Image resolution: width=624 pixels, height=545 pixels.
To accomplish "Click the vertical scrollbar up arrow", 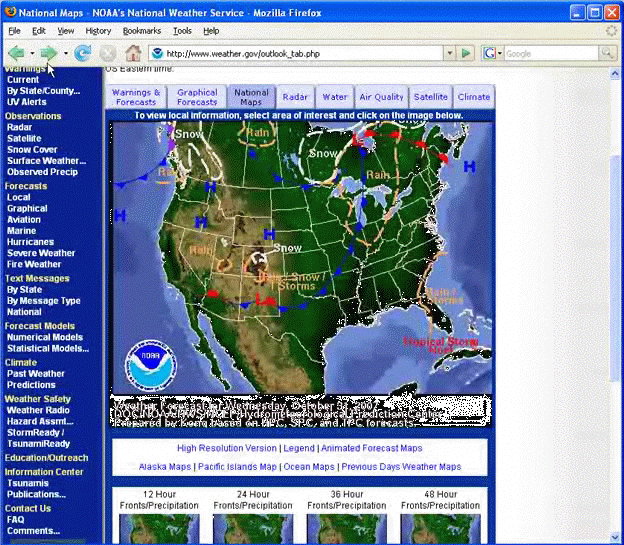I will point(615,74).
